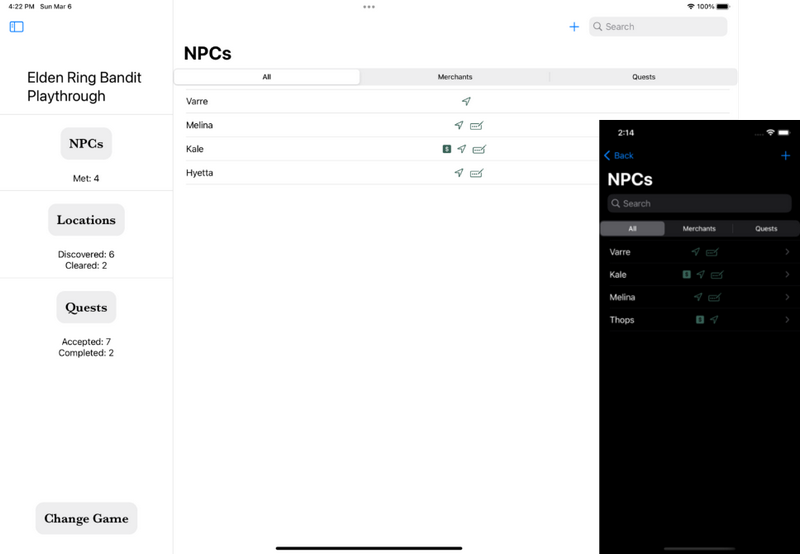Select All segment in iPhone window
This screenshot has width=800, height=554.
click(633, 229)
